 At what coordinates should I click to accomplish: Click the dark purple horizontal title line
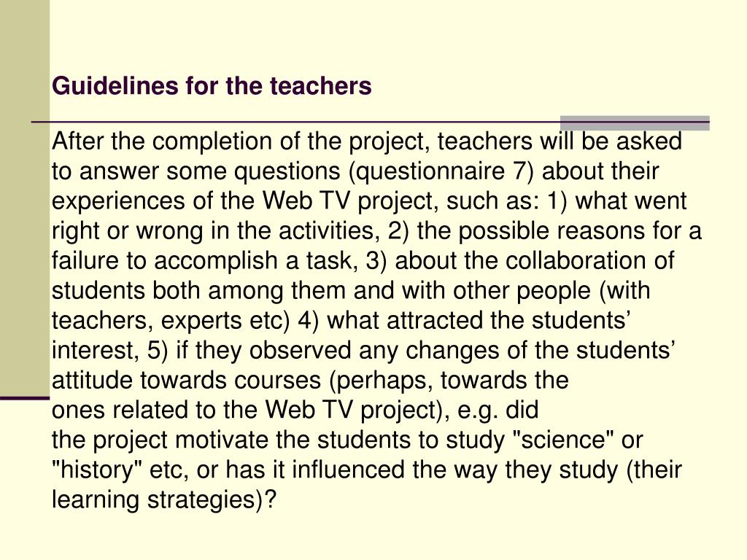click(370, 122)
